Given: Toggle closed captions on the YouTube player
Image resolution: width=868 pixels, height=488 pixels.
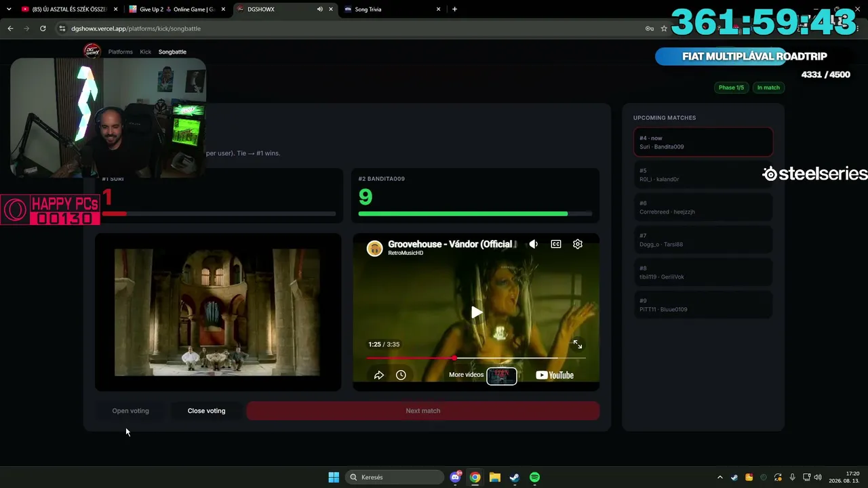Looking at the screenshot, I should [556, 244].
